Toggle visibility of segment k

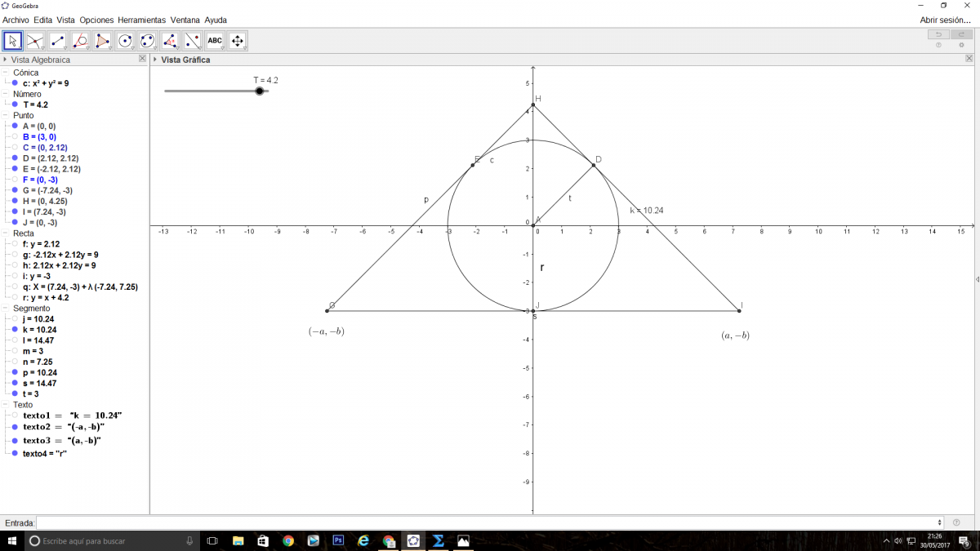[x=15, y=330]
